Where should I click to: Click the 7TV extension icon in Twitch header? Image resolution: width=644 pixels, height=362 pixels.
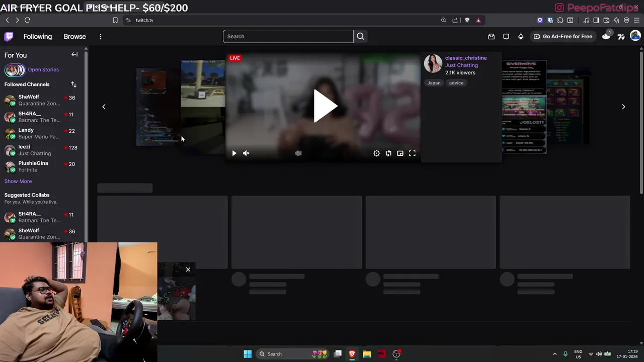pos(621,36)
